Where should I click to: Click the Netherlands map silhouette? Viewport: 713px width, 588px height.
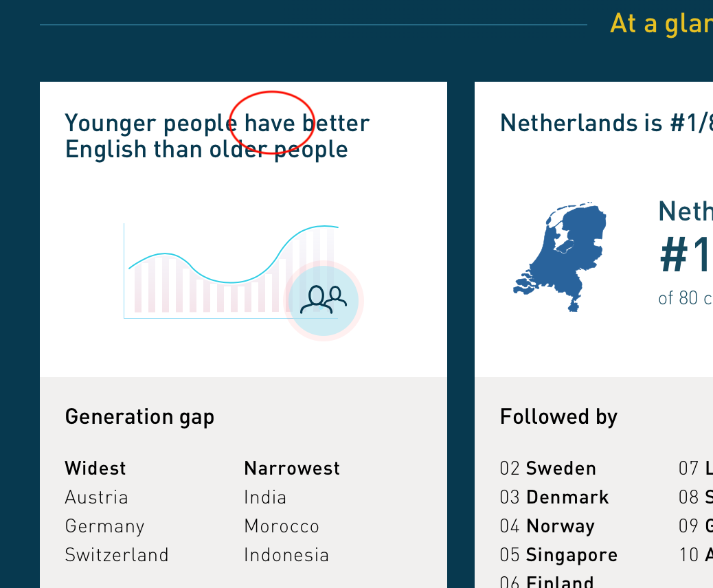tap(561, 256)
